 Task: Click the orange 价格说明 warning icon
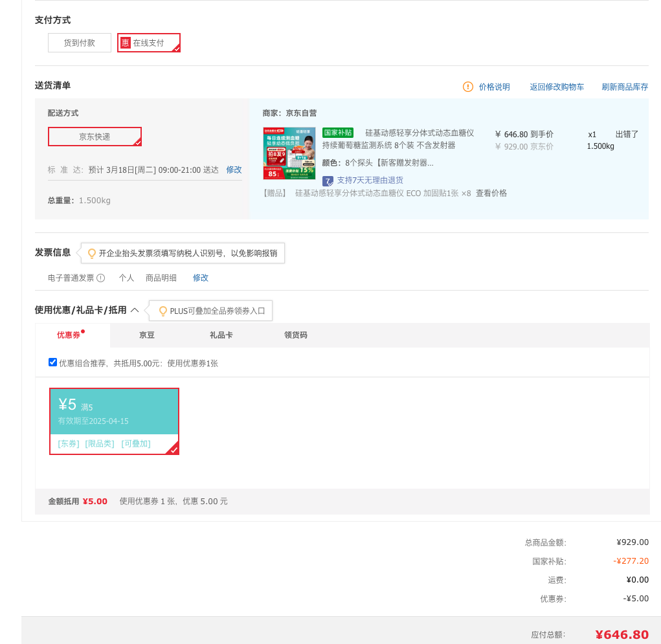(x=468, y=87)
